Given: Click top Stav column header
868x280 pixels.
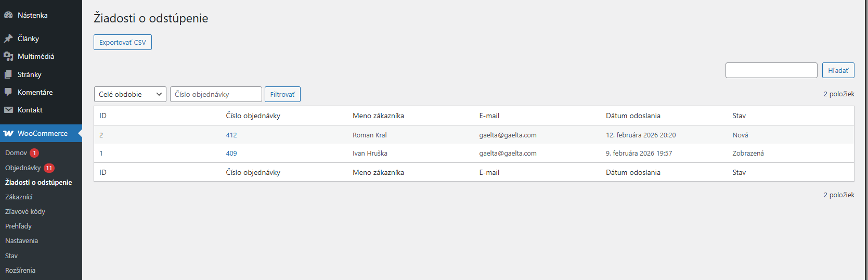Looking at the screenshot, I should (x=739, y=116).
